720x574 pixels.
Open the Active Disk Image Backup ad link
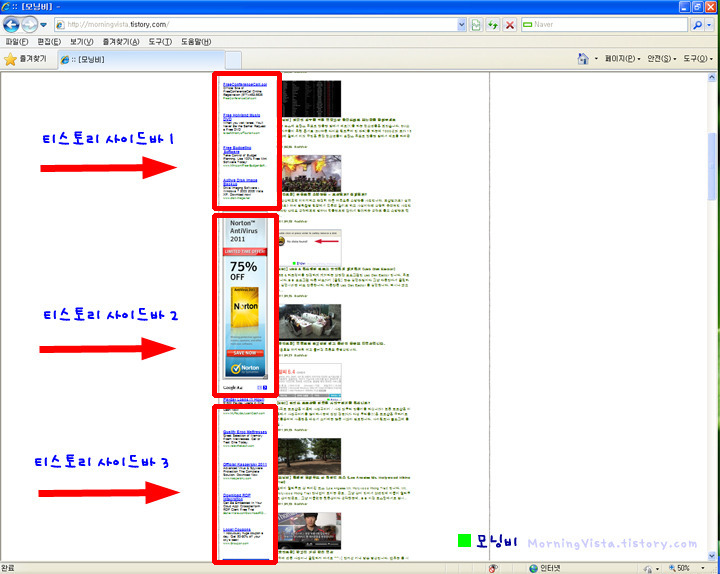click(x=240, y=182)
